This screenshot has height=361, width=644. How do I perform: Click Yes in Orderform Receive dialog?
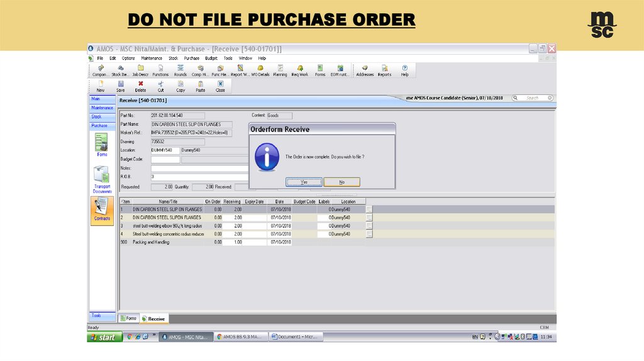point(304,182)
